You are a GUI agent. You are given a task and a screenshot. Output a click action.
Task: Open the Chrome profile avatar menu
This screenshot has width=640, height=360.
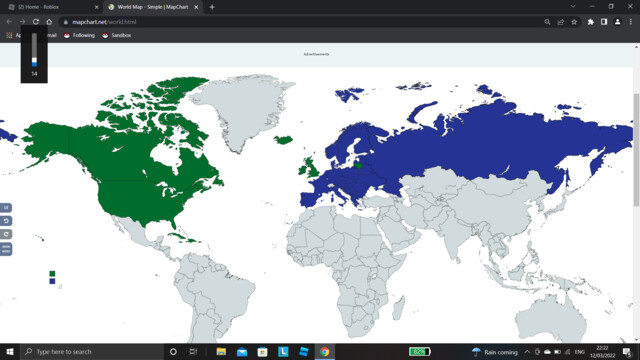(x=618, y=22)
